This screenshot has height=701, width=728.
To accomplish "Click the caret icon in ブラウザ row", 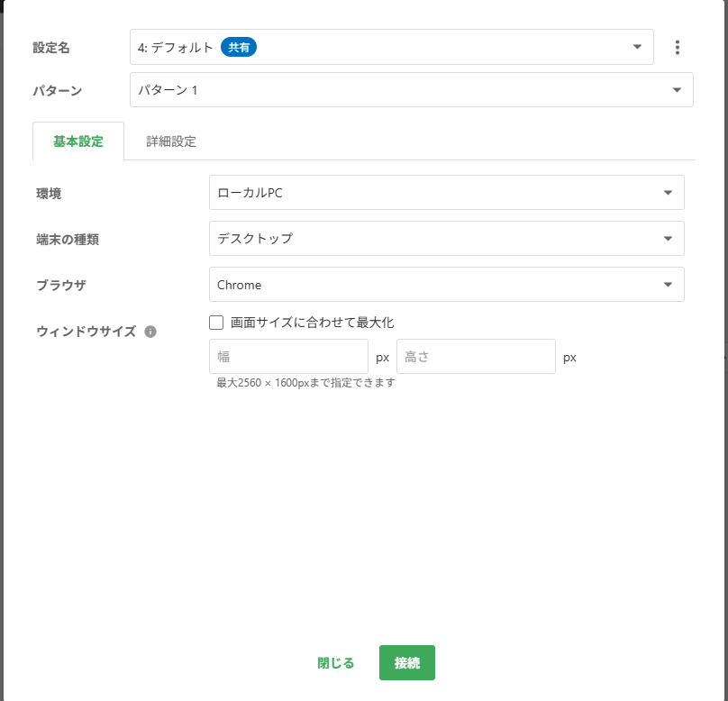I will (x=668, y=285).
